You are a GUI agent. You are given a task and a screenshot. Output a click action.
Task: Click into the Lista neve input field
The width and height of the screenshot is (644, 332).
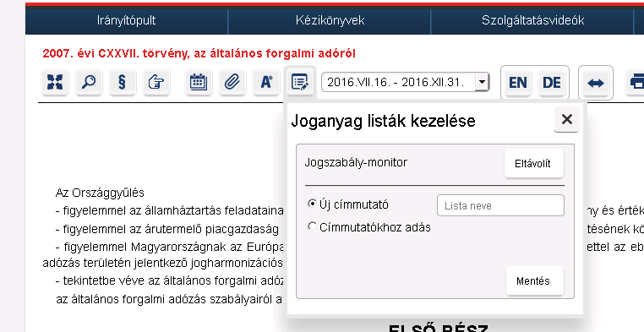click(500, 205)
